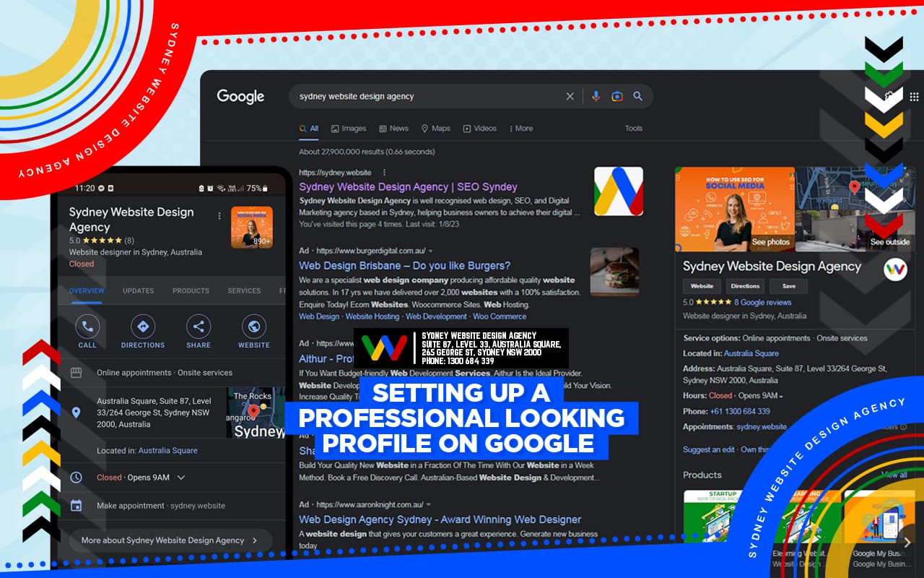Open Google Lens camera search icon
The image size is (924, 578).
[617, 95]
